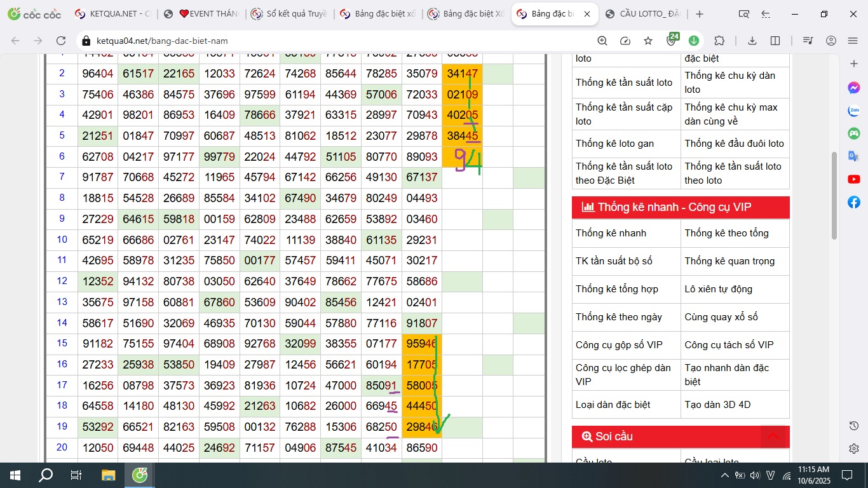This screenshot has width=868, height=488.
Task: Open the tab search button
Action: pos(743,14)
